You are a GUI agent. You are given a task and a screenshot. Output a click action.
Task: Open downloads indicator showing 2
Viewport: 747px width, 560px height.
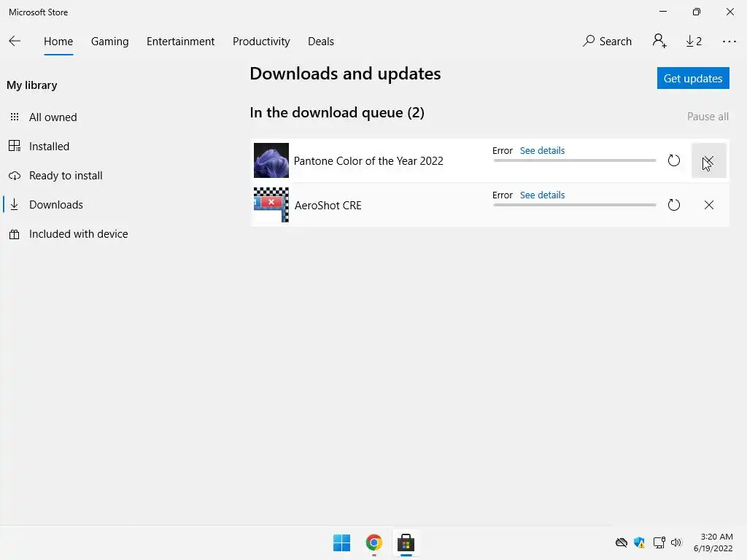[694, 42]
